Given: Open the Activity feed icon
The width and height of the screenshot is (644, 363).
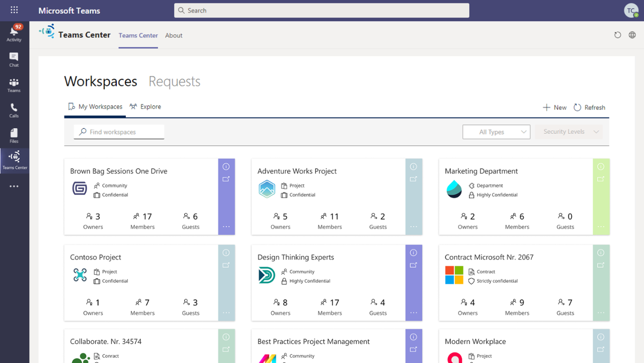Looking at the screenshot, I should pyautogui.click(x=14, y=32).
